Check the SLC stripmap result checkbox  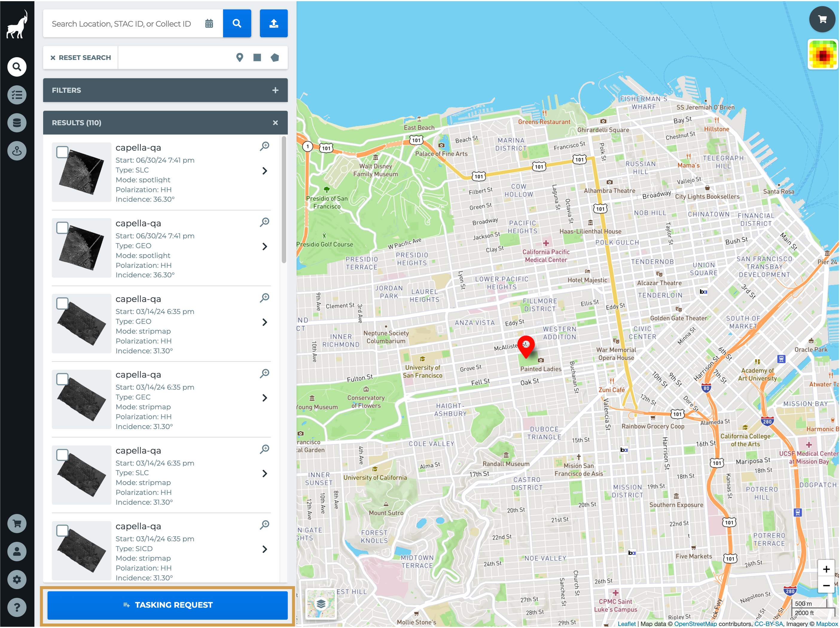click(62, 455)
